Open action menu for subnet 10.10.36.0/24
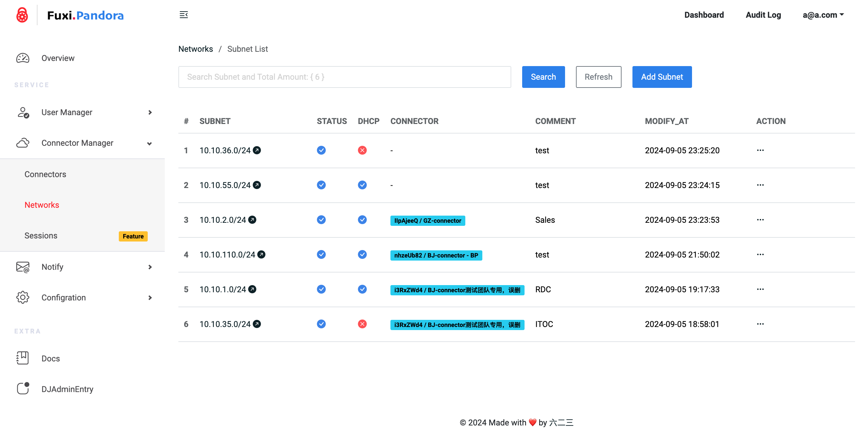868x436 pixels. [760, 150]
